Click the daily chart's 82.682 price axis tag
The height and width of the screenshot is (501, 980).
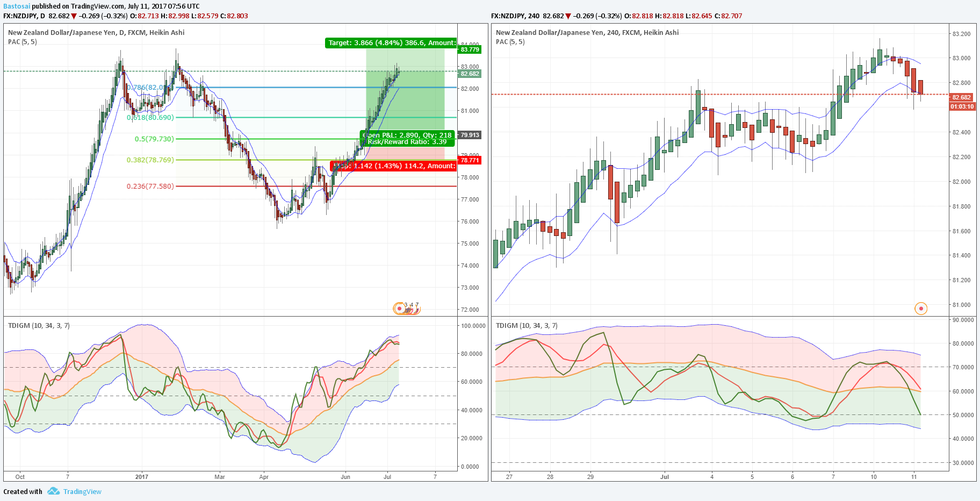click(470, 74)
